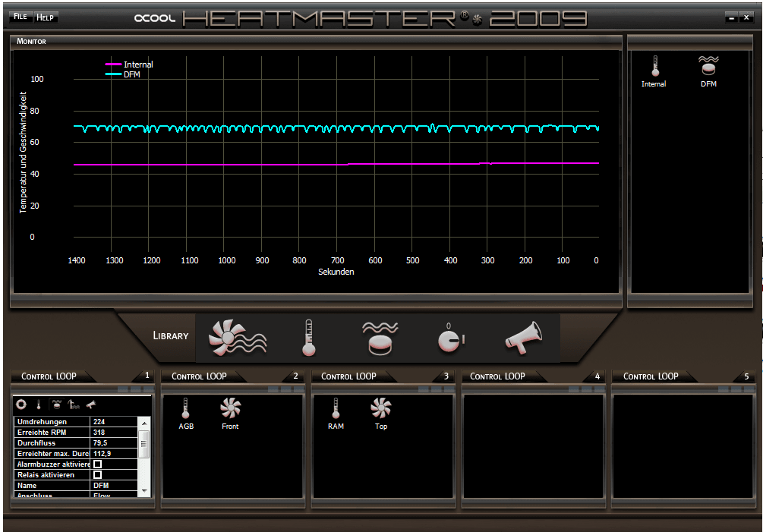Click the property list scroll down arrow
This screenshot has width=763, height=532.
[144, 491]
